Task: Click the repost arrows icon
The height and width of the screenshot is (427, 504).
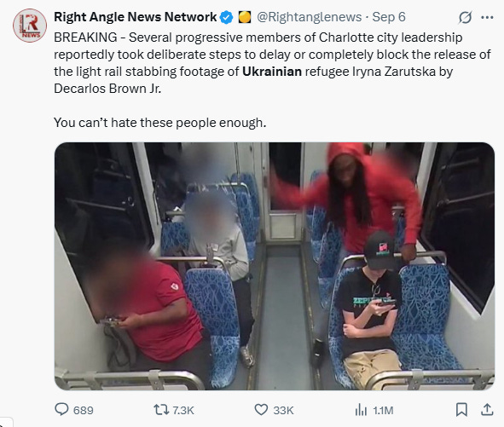Action: pyautogui.click(x=160, y=410)
